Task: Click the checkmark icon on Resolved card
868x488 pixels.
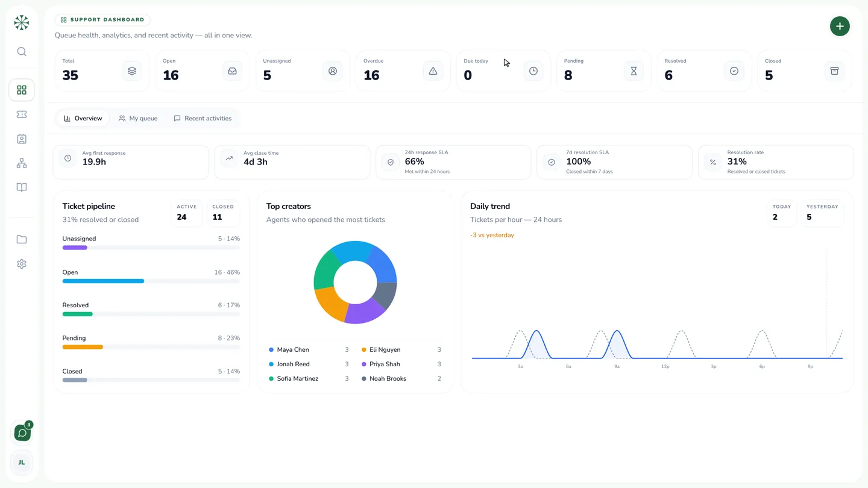Action: [734, 71]
